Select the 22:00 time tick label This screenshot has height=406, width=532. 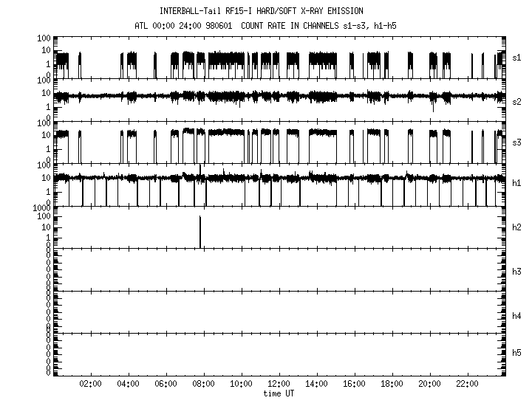pyautogui.click(x=467, y=385)
